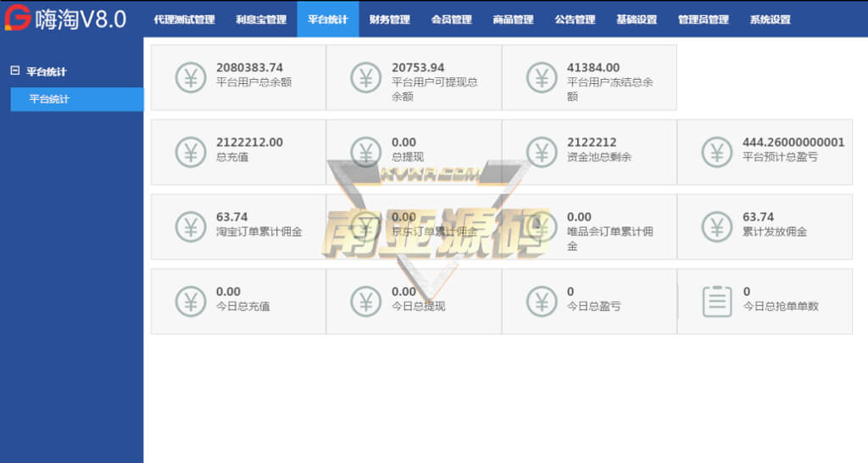
Task: Open the 公告管理 menu
Action: 576,20
